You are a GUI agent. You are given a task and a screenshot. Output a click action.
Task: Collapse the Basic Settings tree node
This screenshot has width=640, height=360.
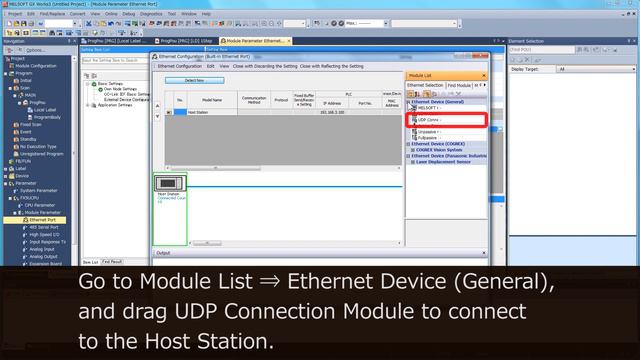(x=87, y=84)
